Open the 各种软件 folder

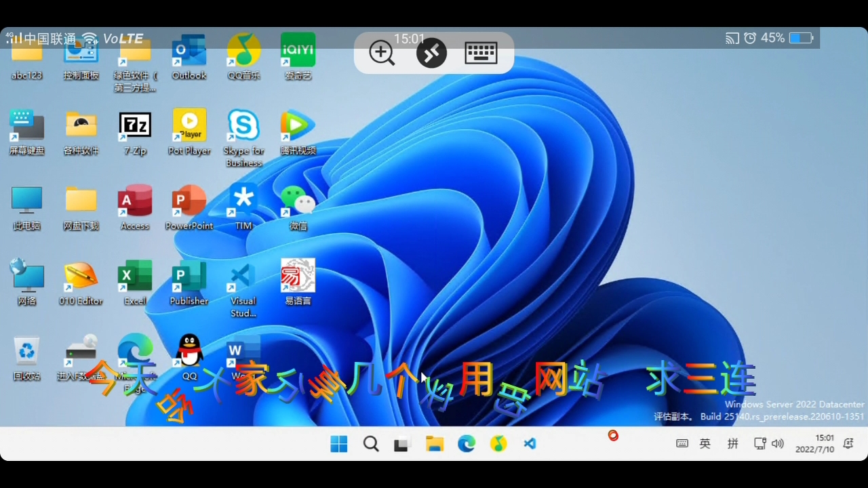[81, 132]
